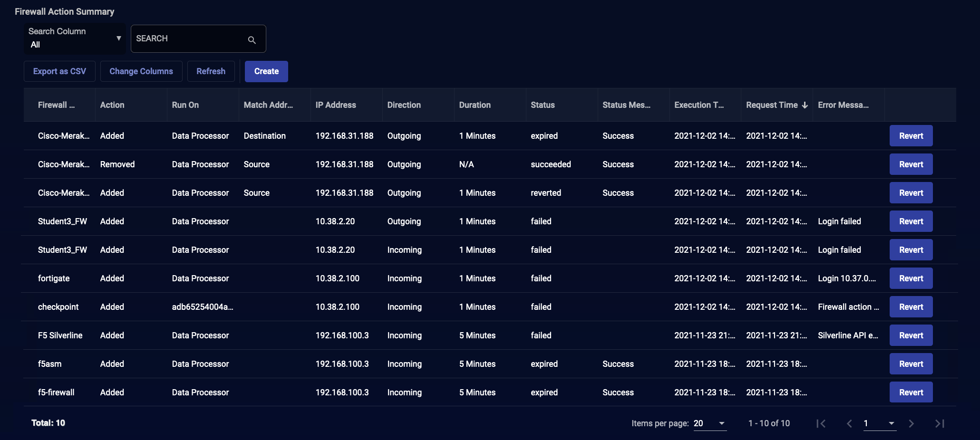Expand the Items per page dropdown
Image resolution: width=980 pixels, height=440 pixels.
710,423
